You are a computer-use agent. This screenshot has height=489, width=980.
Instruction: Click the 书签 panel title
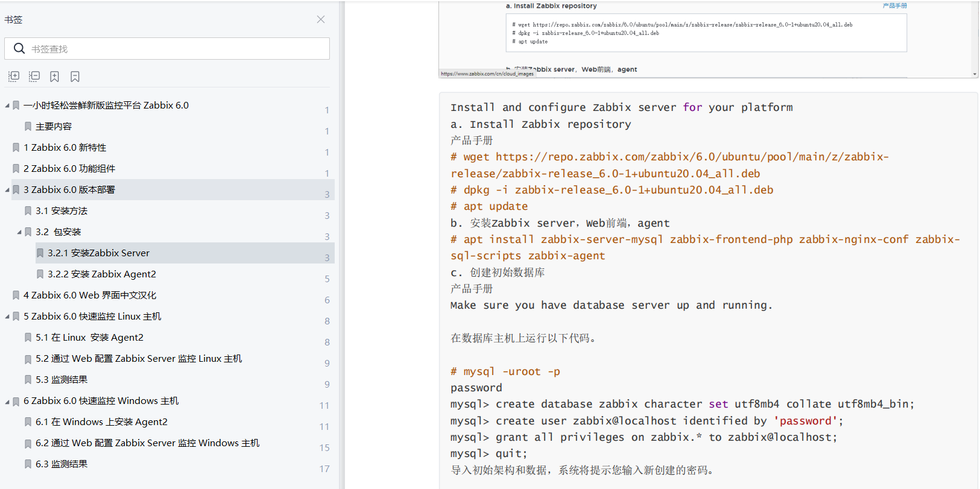[x=13, y=19]
